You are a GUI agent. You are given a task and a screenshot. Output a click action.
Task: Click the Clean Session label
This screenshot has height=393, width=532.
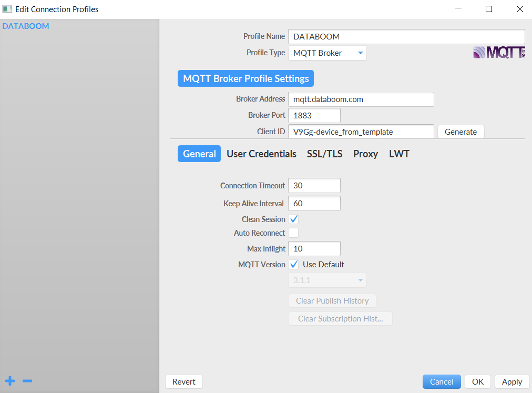pos(263,219)
